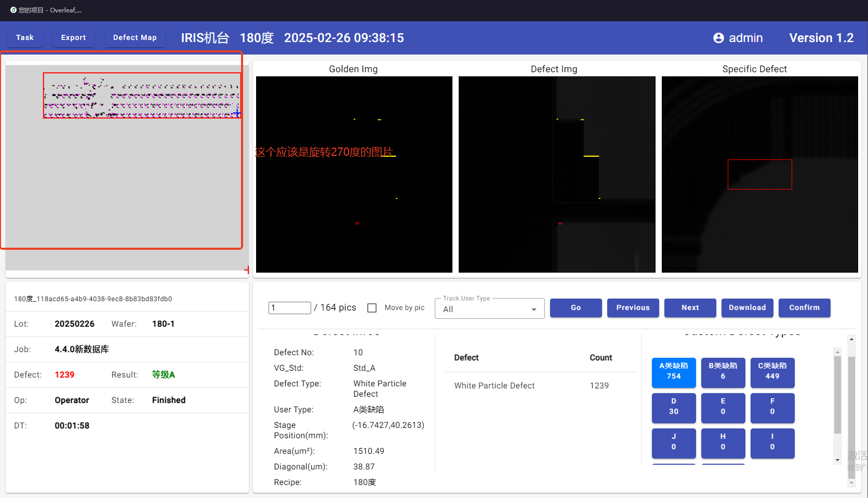Click the custom defect types scrollbar thumb
Screen dimensions: 868x498
tap(837, 395)
